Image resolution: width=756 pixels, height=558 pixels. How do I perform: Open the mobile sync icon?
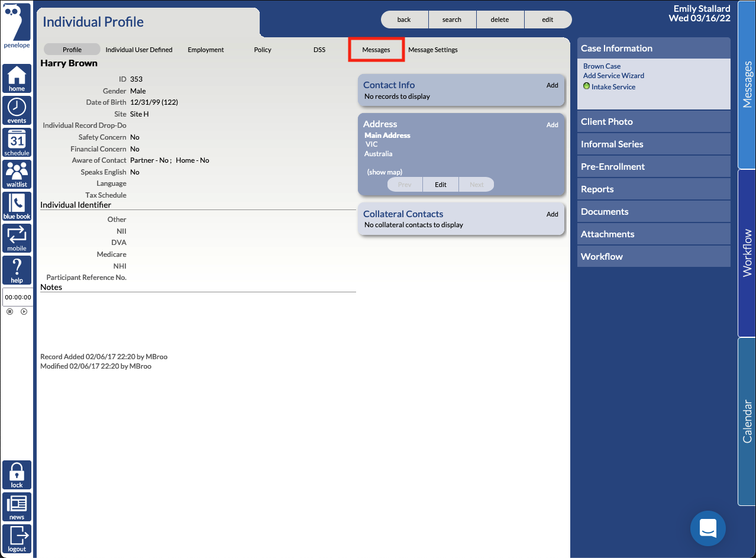click(17, 238)
